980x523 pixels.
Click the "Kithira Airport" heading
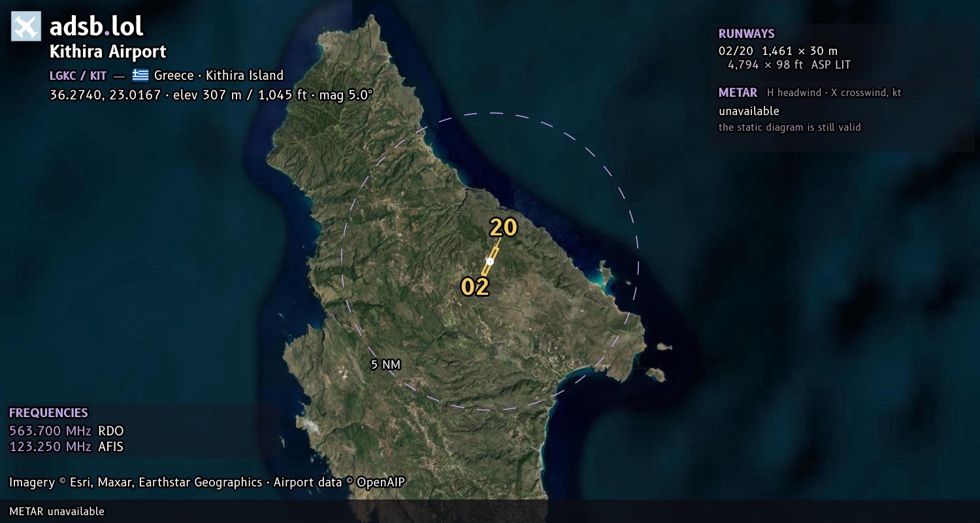(108, 52)
